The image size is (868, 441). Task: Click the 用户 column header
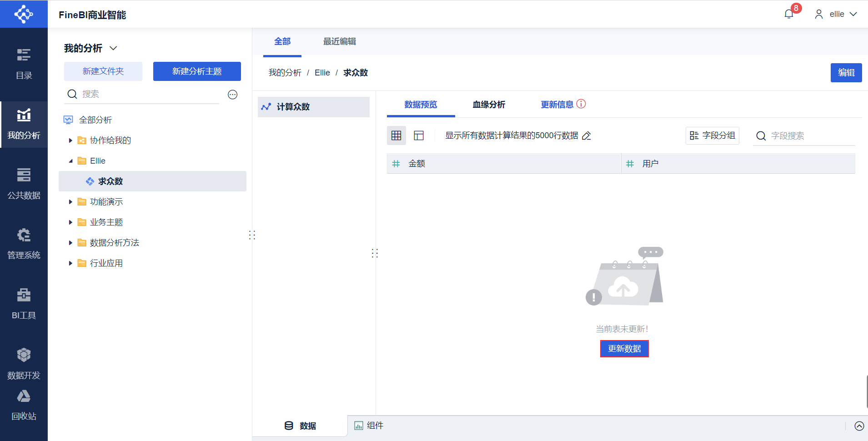738,164
